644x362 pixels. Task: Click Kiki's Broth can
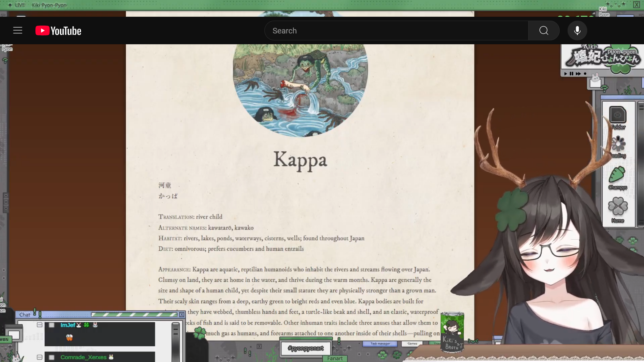coord(452,332)
